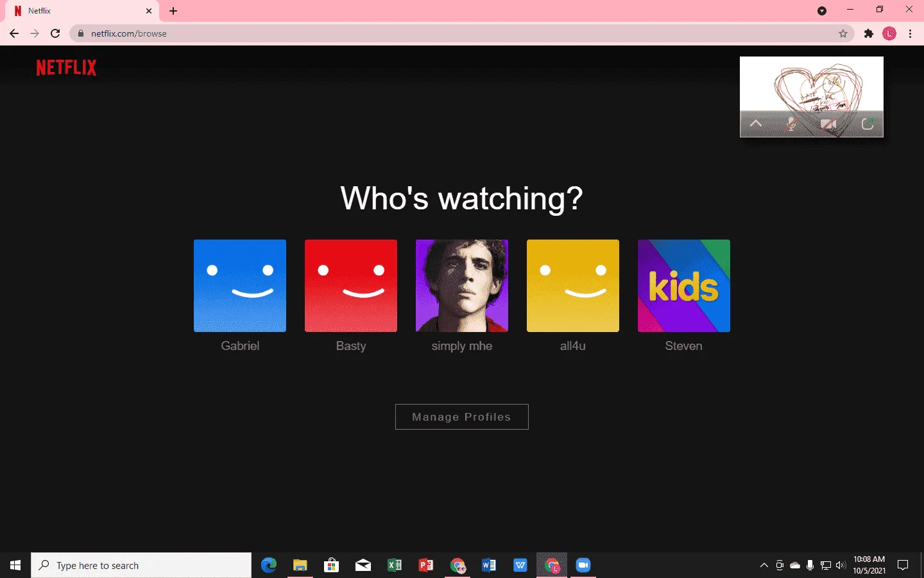Viewport: 924px width, 578px height.
Task: Pick the yellow all4u profile avatar
Action: pyautogui.click(x=573, y=286)
